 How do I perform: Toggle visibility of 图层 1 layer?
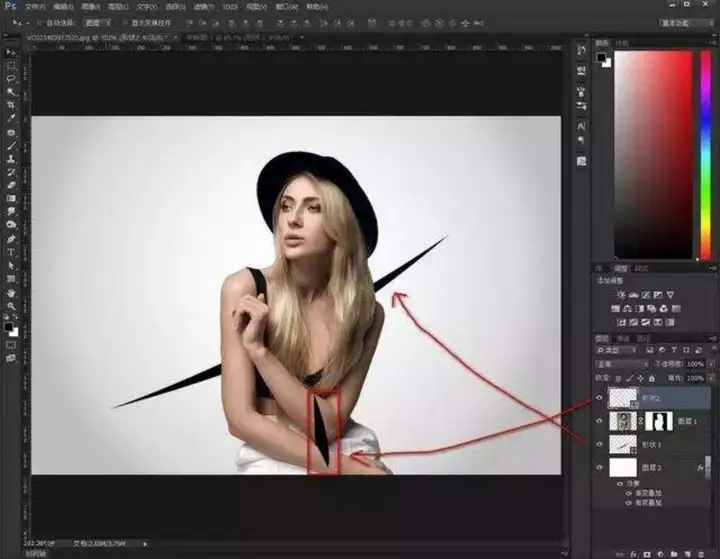599,421
